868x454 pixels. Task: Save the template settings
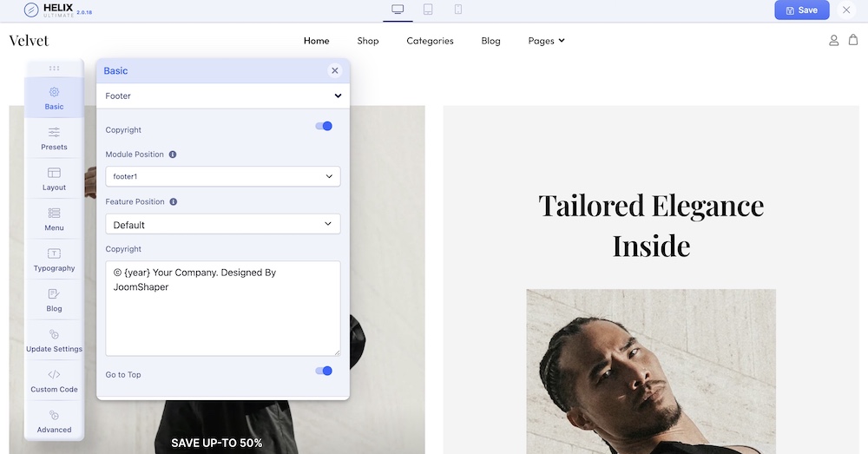click(x=801, y=10)
